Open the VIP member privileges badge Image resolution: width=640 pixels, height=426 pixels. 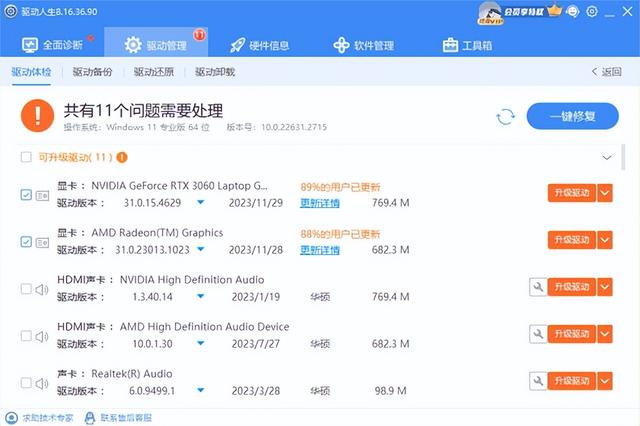click(518, 12)
